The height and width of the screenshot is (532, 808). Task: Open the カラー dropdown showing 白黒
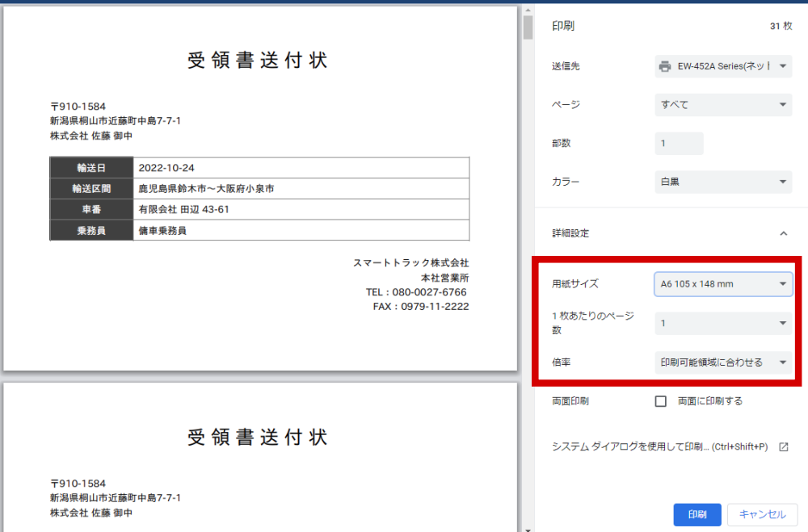[x=723, y=182]
